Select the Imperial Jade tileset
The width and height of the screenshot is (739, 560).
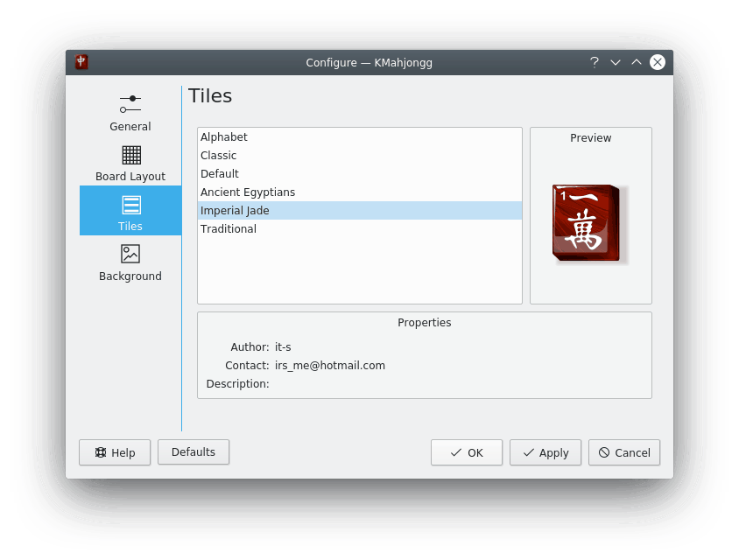coord(235,211)
